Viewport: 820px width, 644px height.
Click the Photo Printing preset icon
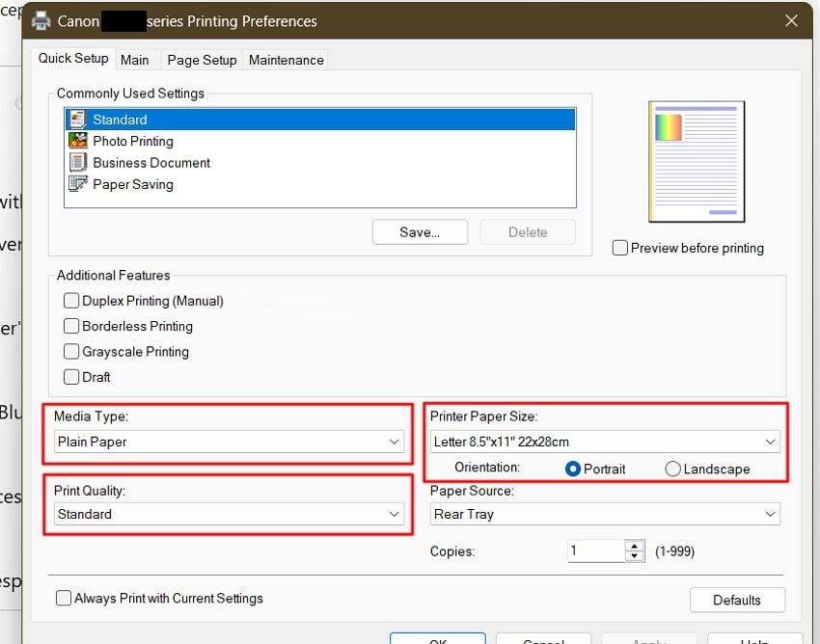click(77, 141)
